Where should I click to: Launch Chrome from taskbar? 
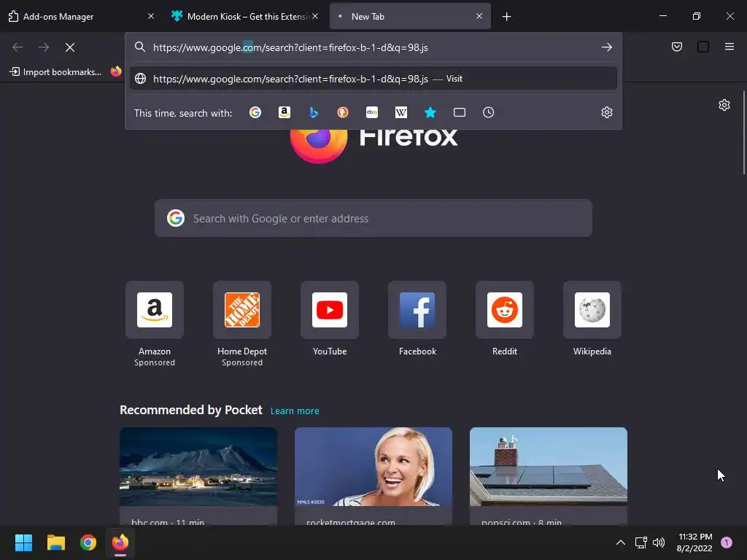pos(88,542)
